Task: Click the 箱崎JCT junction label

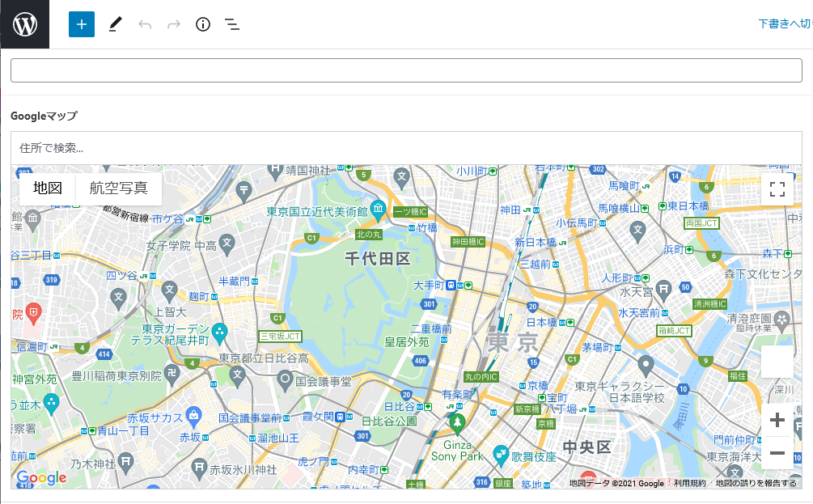Action: click(x=674, y=330)
